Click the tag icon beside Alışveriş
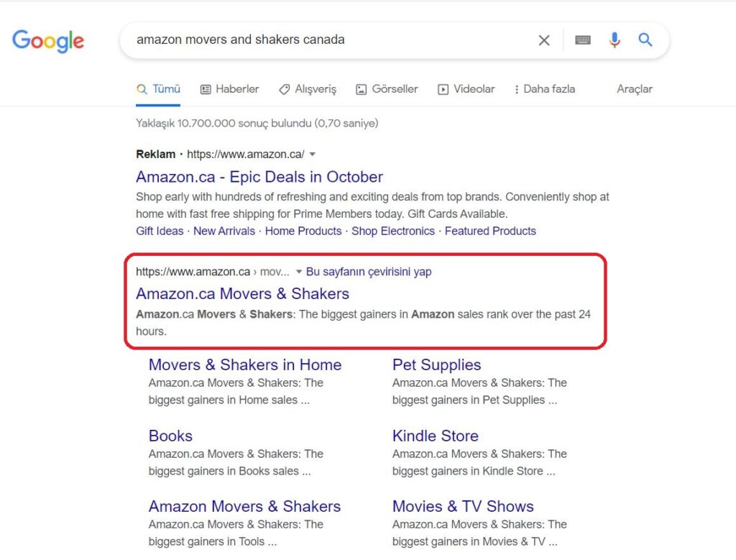The image size is (736, 560). pos(285,90)
